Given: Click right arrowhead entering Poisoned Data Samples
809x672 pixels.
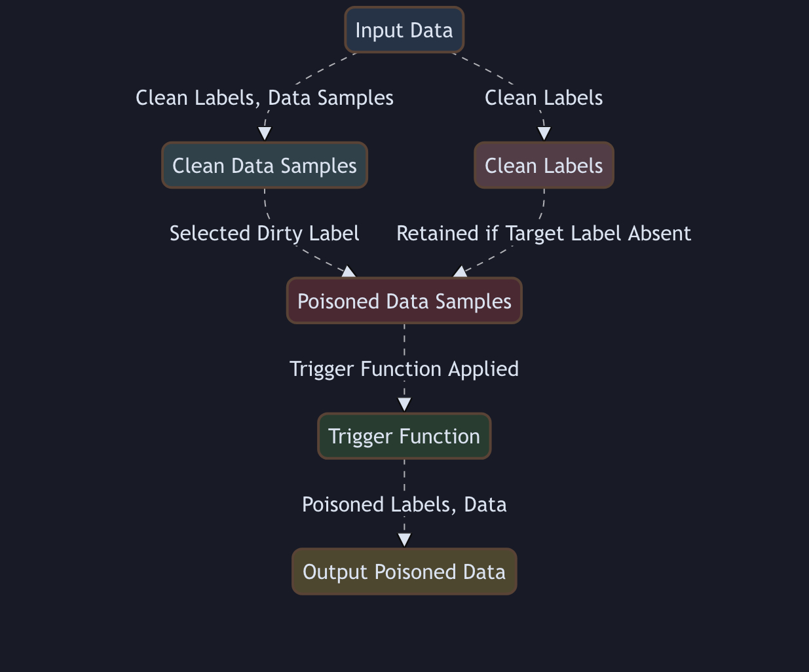Looking at the screenshot, I should pyautogui.click(x=460, y=272).
